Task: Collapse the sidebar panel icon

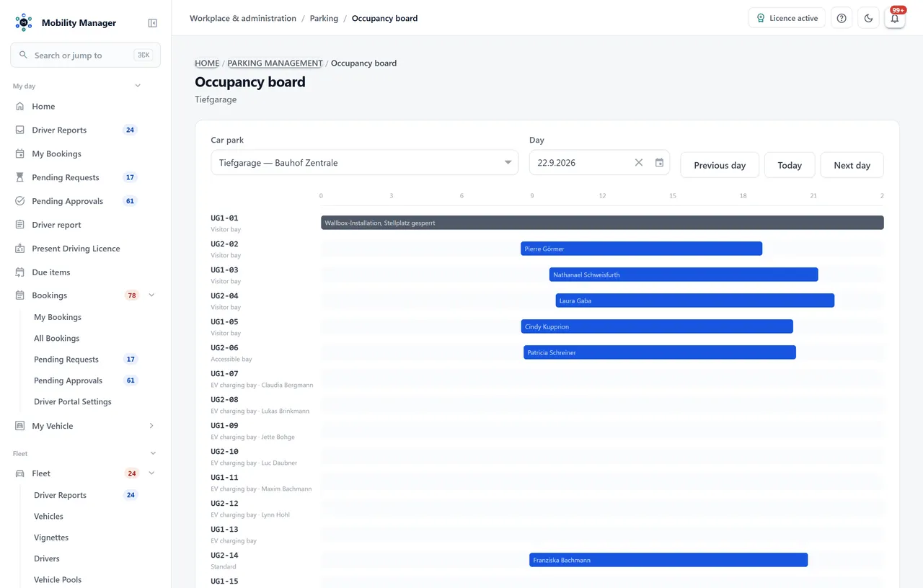Action: pos(152,23)
